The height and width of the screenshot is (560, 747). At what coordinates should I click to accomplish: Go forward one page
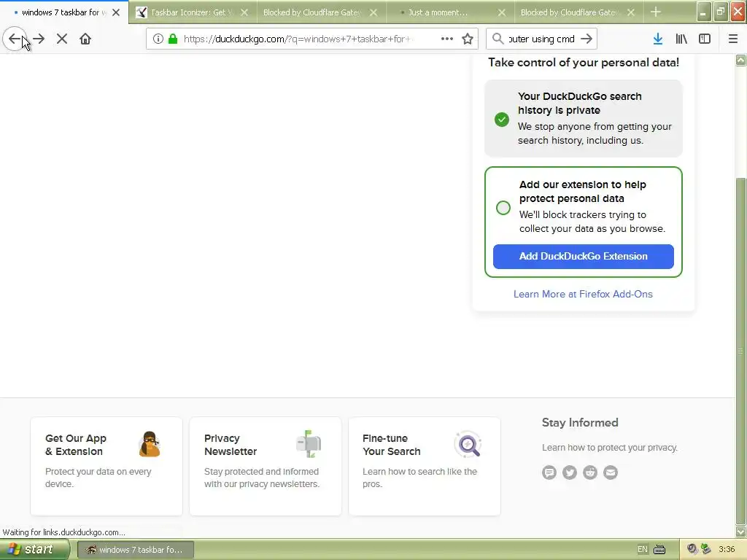[x=39, y=39]
